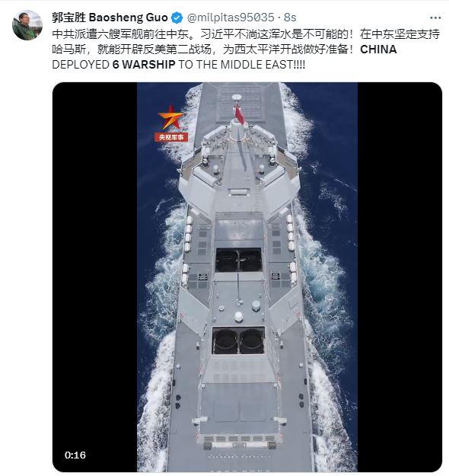Open profile via name 郭宝胜 Baosheng Guo
The width and height of the screenshot is (449, 476).
pyautogui.click(x=110, y=18)
